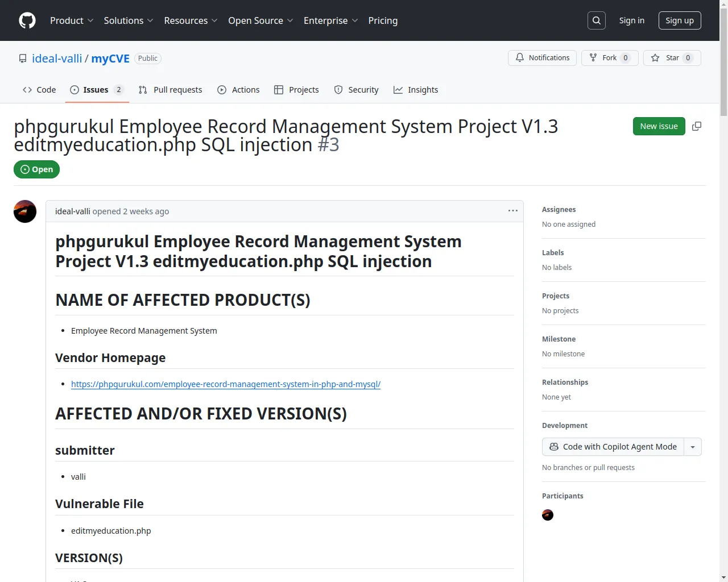Image resolution: width=728 pixels, height=582 pixels.
Task: Expand the Open Source menu
Action: point(260,20)
